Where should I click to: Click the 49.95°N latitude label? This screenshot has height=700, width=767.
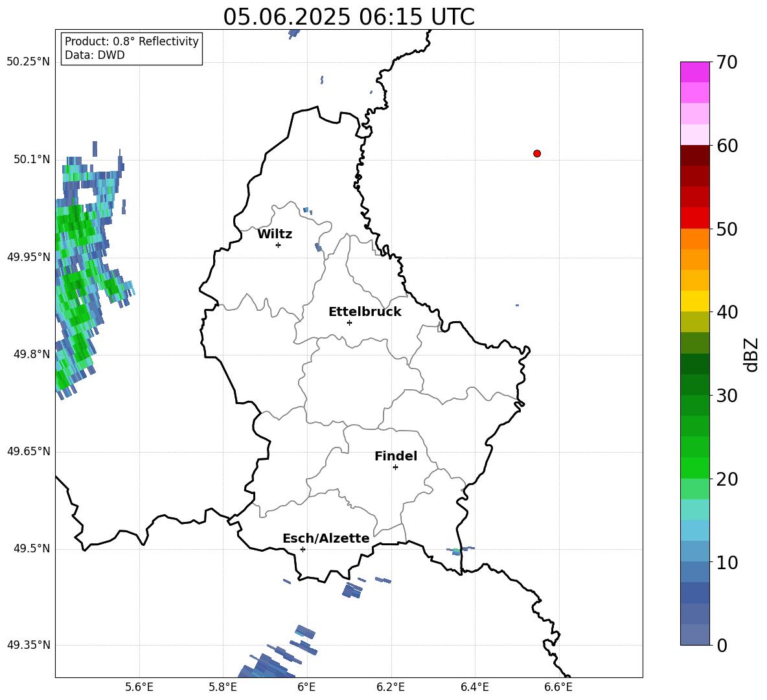pyautogui.click(x=29, y=256)
